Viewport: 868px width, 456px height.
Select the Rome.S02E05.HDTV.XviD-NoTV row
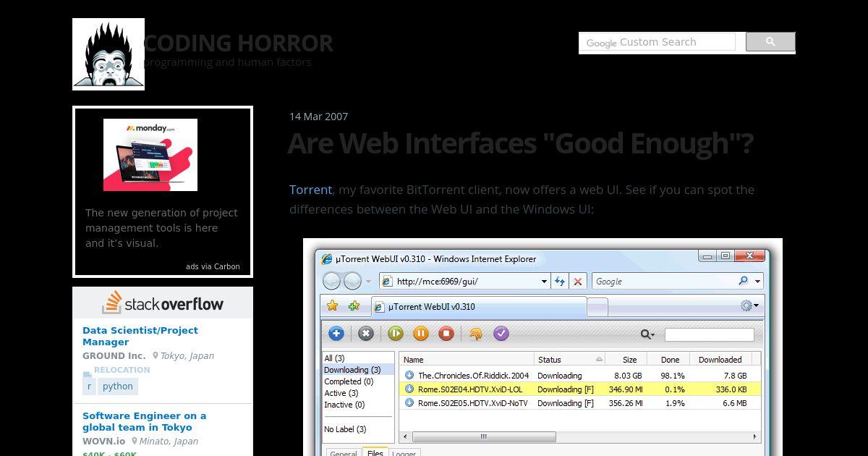click(580, 403)
